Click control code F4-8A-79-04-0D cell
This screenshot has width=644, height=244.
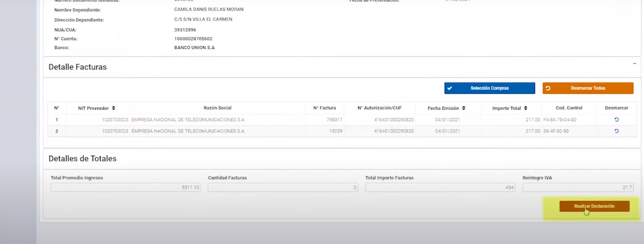[569, 119]
